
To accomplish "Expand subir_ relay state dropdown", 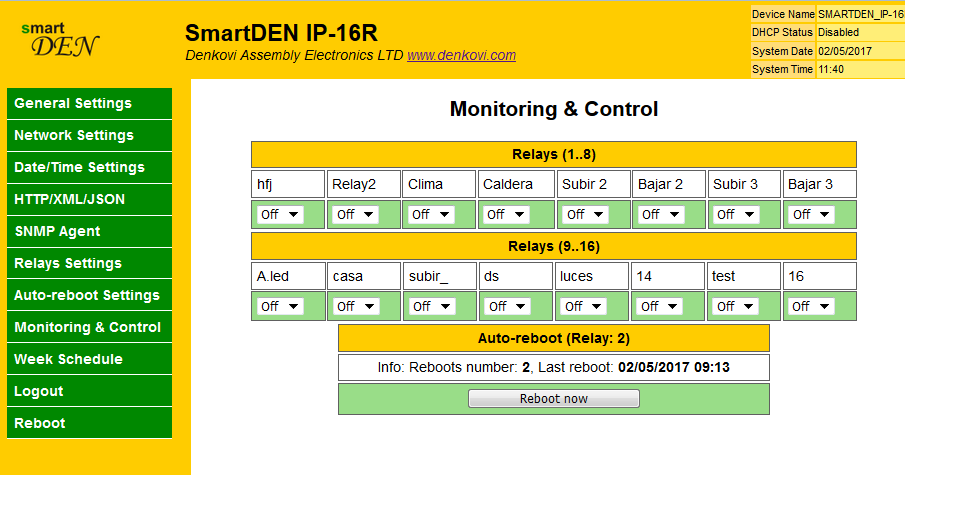I will pos(432,307).
